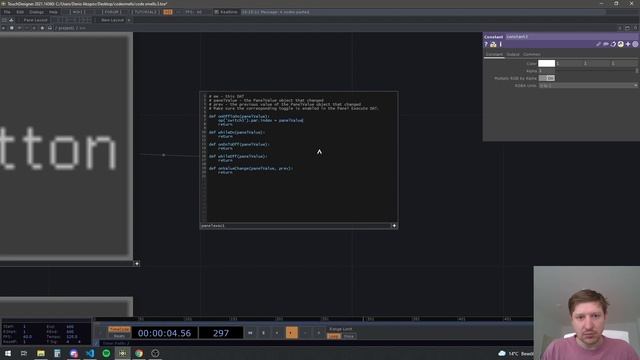Click the Tutorials link in top bar
This screenshot has width=640, height=360.
pos(146,12)
